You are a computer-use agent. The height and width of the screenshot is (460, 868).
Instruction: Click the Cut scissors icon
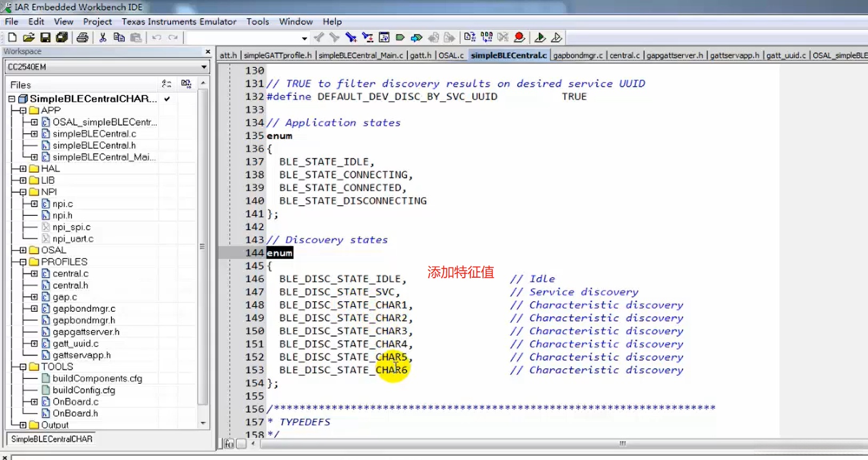click(x=103, y=37)
